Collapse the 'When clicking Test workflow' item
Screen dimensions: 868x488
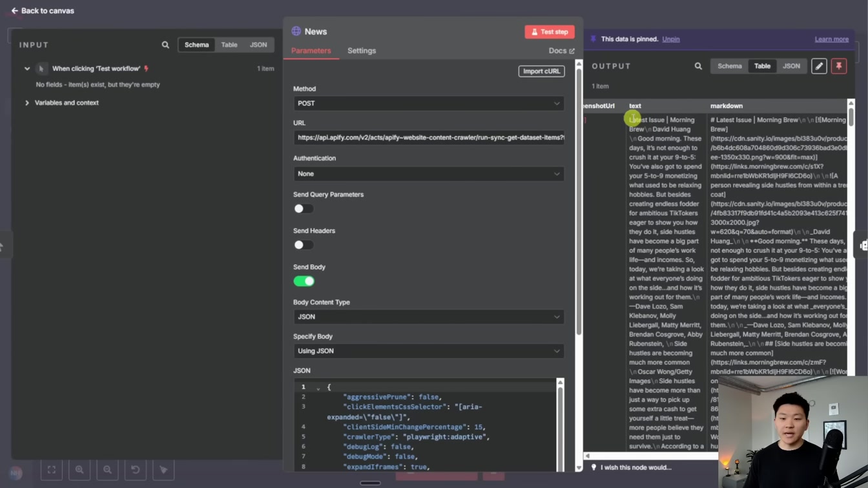pyautogui.click(x=27, y=68)
